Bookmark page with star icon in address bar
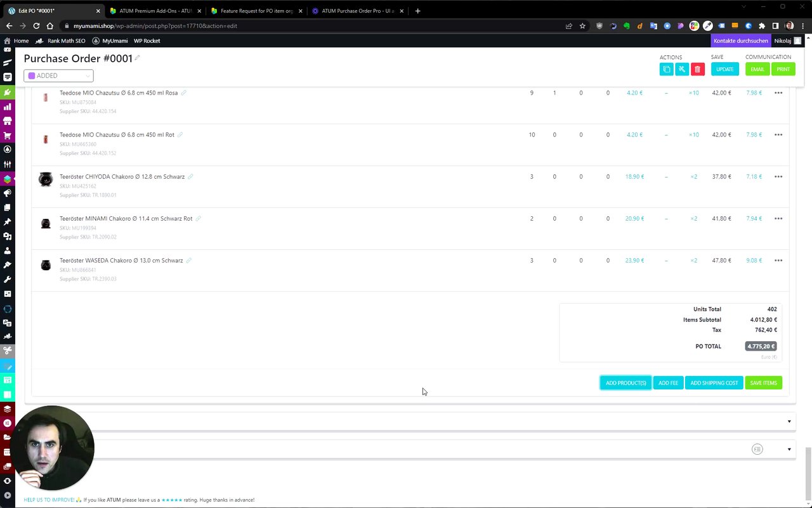This screenshot has width=812, height=508. pyautogui.click(x=582, y=26)
